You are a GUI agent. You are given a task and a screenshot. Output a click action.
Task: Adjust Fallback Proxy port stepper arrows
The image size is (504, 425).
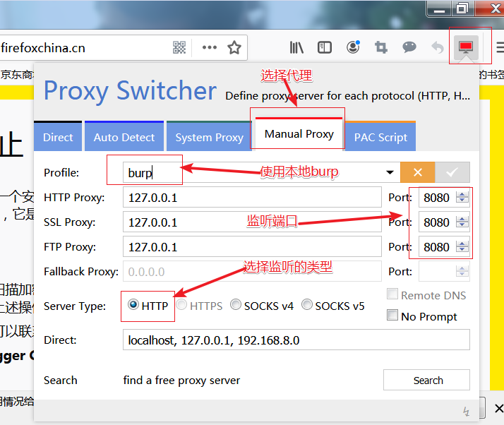pos(462,271)
